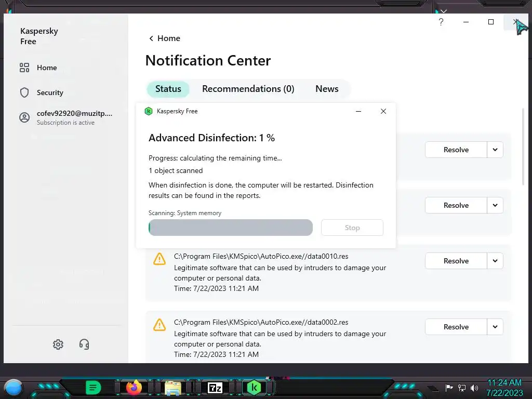Click Action Center flag tray icon
Image resolution: width=532 pixels, height=399 pixels.
point(449,388)
